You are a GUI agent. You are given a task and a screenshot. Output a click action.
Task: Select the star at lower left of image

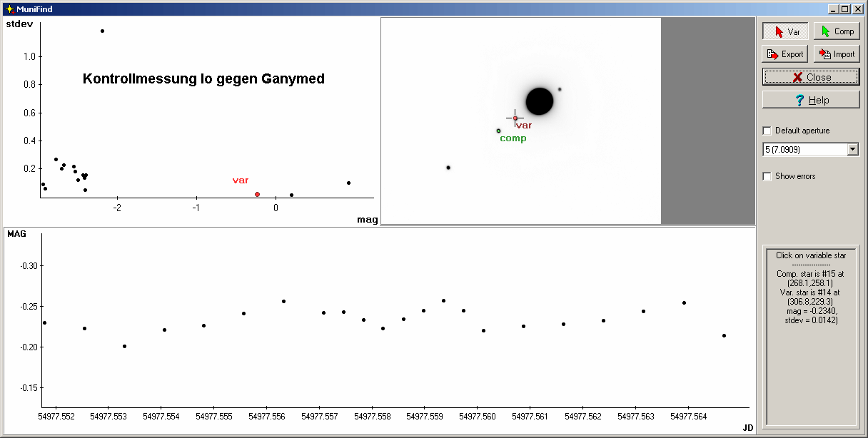click(x=448, y=168)
